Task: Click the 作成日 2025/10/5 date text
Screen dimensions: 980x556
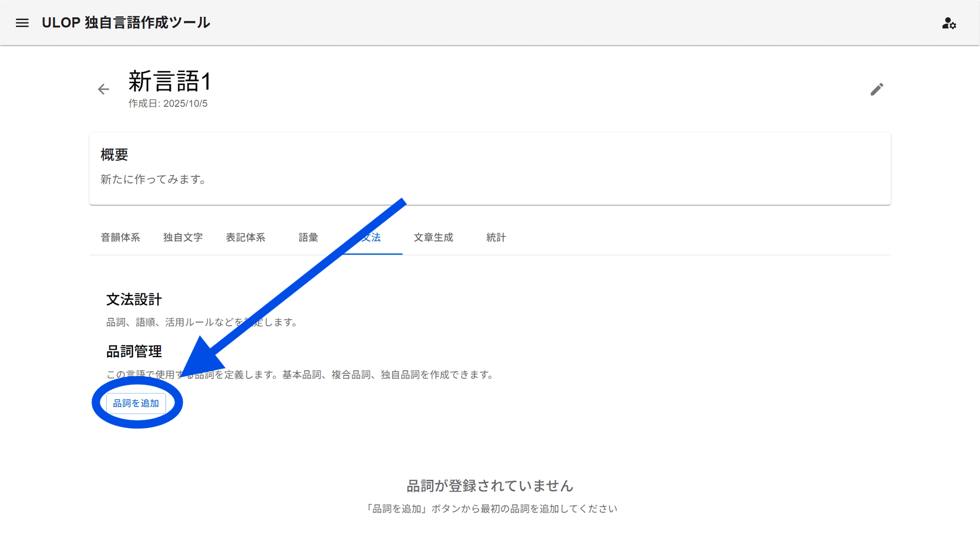Action: [168, 104]
